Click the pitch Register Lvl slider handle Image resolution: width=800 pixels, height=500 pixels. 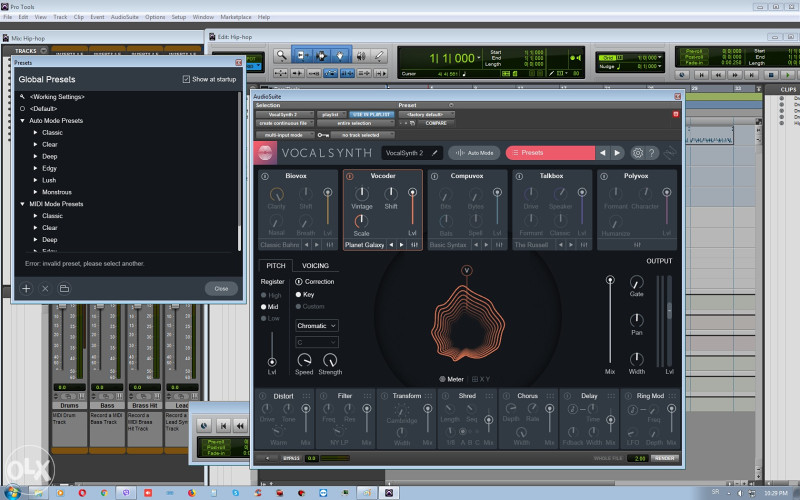coord(272,362)
